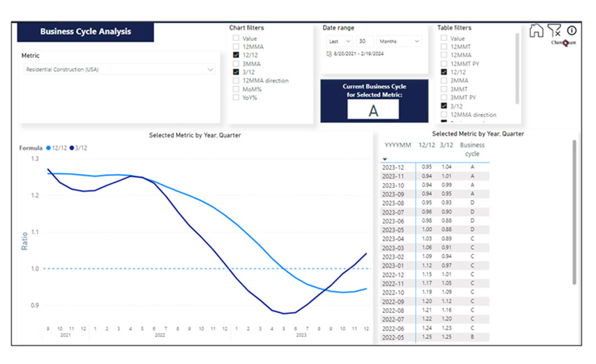This screenshot has width=596, height=364.
Task: Sort by Business cycle column header
Action: point(472,149)
